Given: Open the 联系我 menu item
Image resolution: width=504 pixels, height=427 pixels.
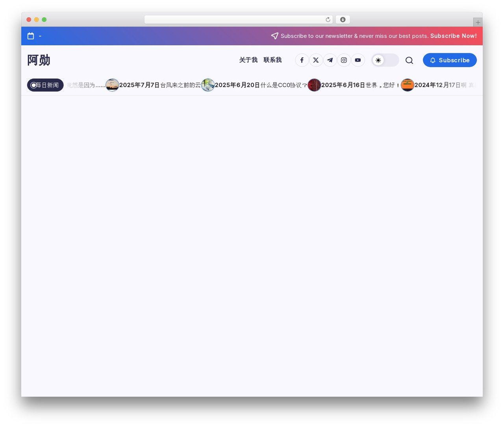Looking at the screenshot, I should (272, 60).
